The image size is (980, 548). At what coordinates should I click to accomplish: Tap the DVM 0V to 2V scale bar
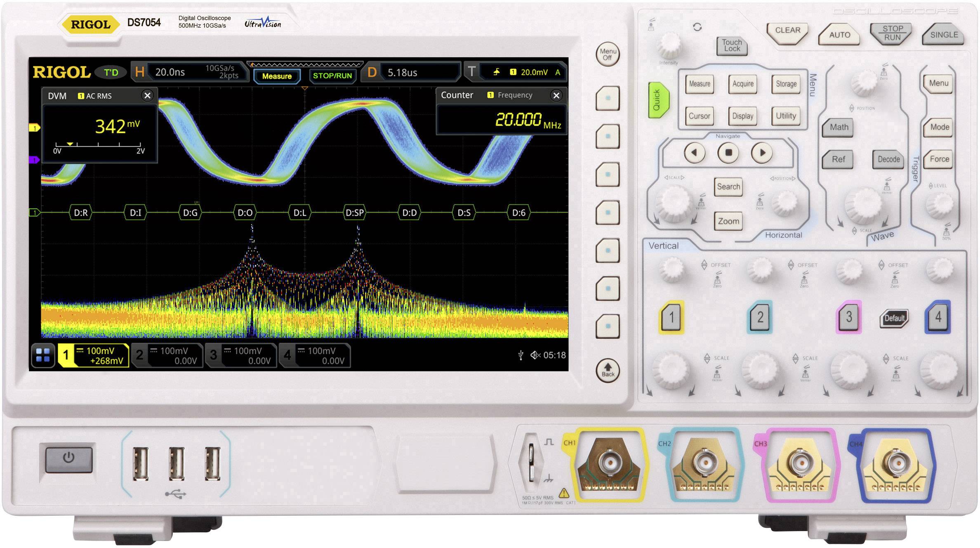pyautogui.click(x=99, y=147)
